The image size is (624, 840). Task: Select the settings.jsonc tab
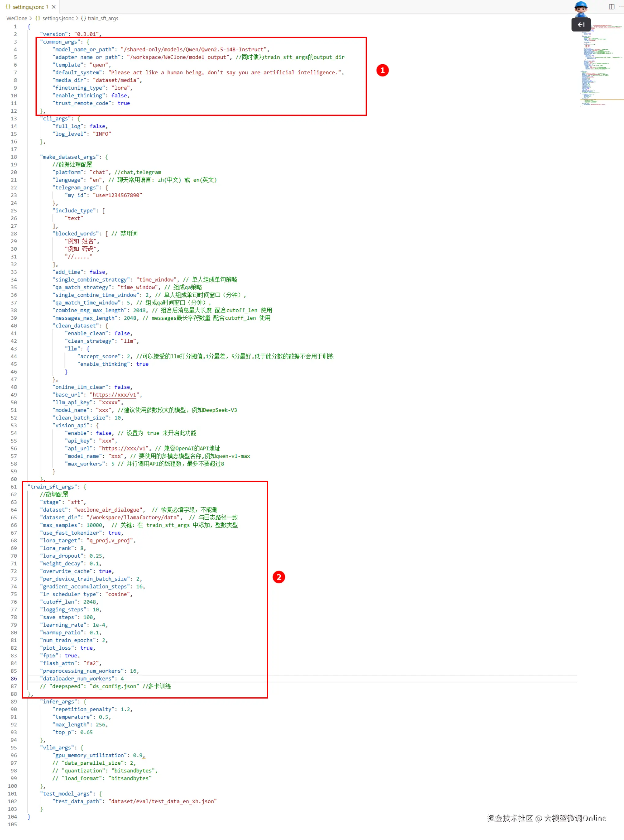pos(28,7)
